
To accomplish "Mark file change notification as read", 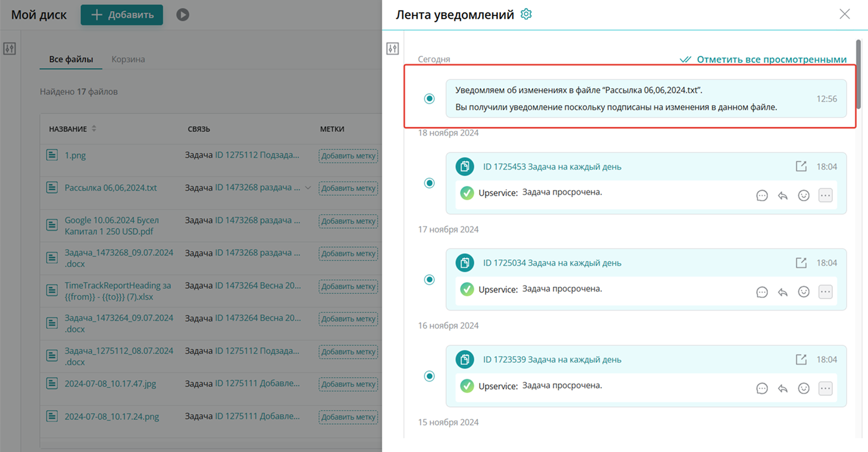I will click(x=429, y=99).
